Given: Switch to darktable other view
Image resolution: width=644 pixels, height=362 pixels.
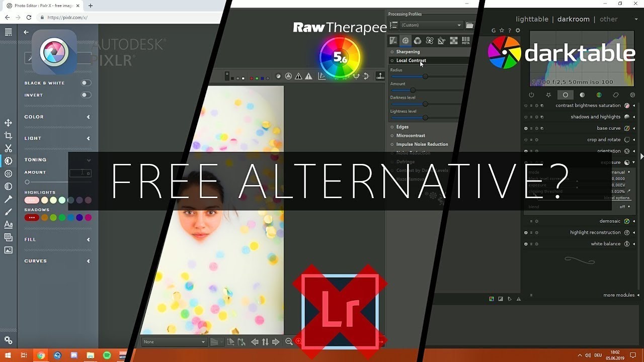Looking at the screenshot, I should coord(608,19).
